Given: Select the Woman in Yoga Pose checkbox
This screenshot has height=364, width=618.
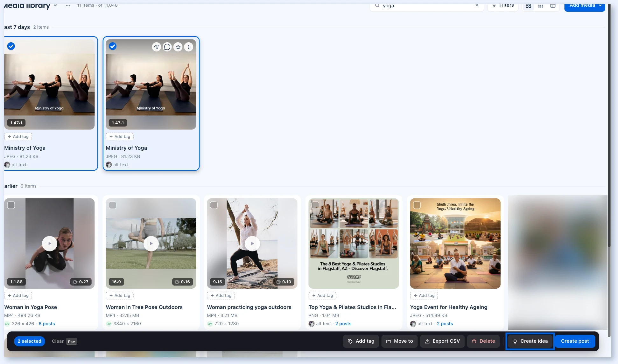Looking at the screenshot, I should pos(11,205).
